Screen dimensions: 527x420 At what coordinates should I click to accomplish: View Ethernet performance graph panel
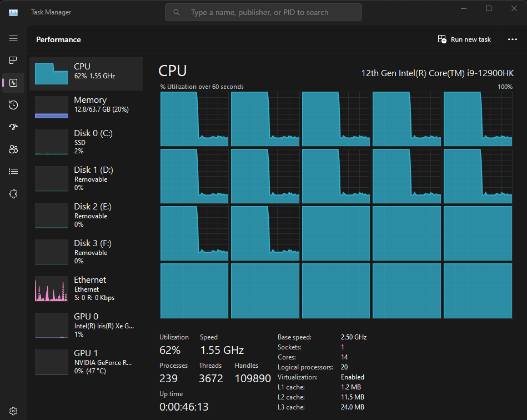pos(86,288)
